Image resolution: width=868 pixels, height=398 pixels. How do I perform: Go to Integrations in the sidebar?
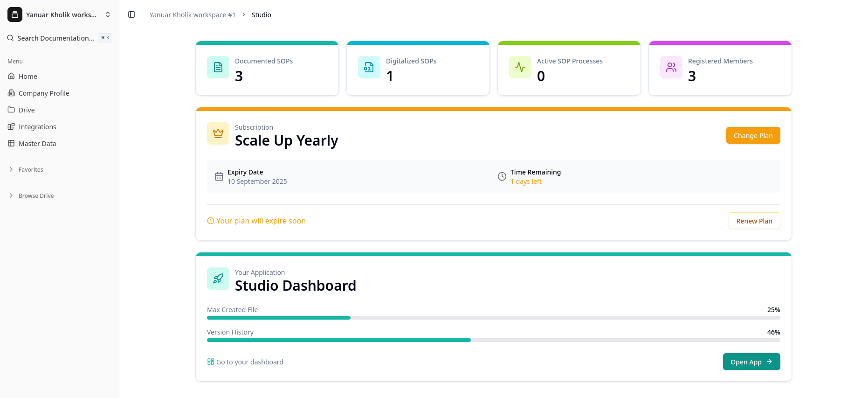pyautogui.click(x=37, y=127)
